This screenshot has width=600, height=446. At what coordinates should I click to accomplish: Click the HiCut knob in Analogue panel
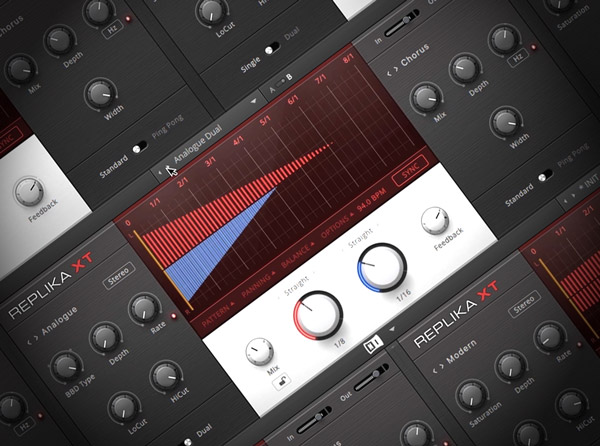166,378
